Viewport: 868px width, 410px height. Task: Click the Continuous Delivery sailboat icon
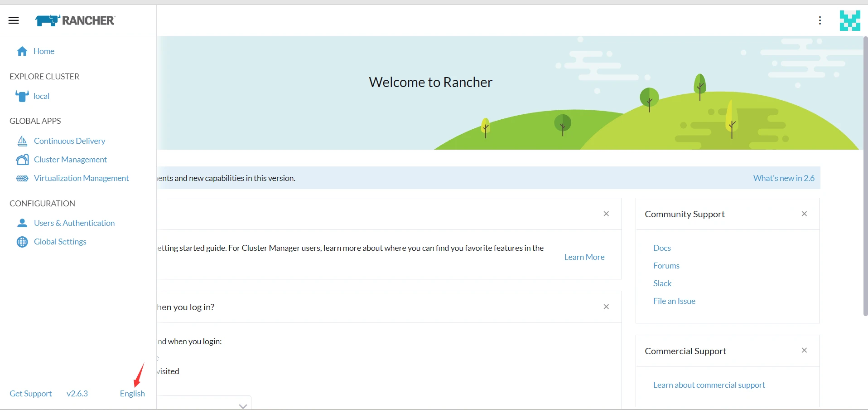pyautogui.click(x=22, y=141)
